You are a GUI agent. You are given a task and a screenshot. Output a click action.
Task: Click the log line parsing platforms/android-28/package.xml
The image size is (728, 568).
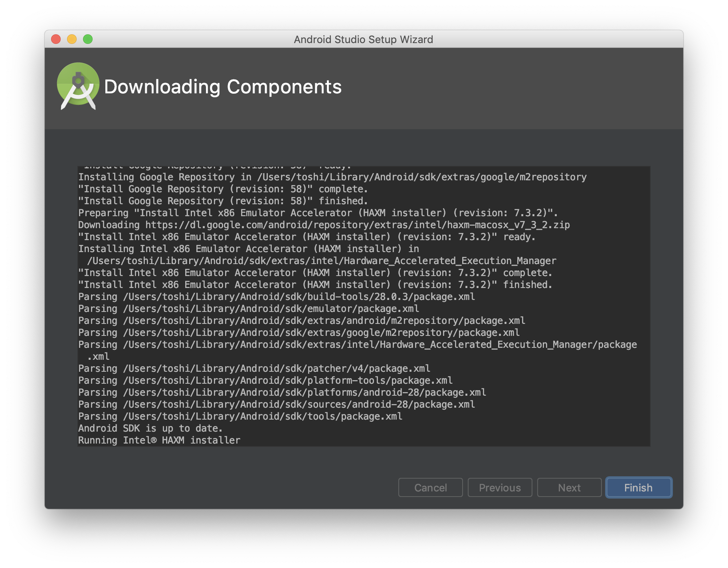282,392
